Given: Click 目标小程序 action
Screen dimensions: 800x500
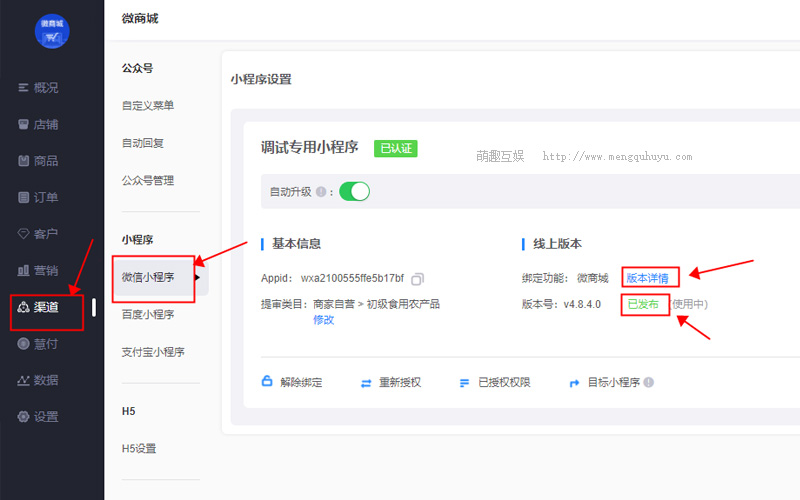Looking at the screenshot, I should point(614,383).
